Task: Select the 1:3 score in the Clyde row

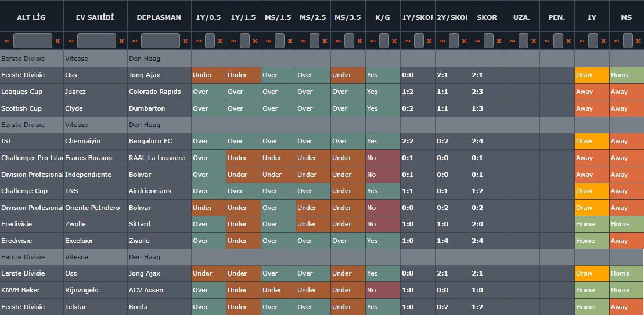Action: click(488, 108)
